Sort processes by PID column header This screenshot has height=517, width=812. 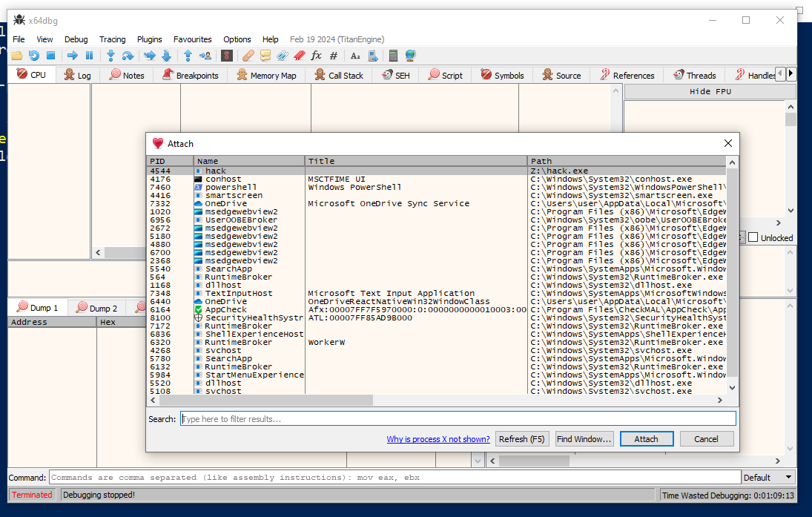click(171, 161)
